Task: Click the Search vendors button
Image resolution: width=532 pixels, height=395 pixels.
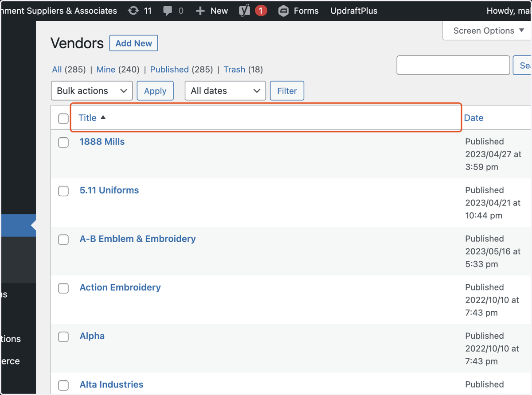Action: pyautogui.click(x=522, y=66)
